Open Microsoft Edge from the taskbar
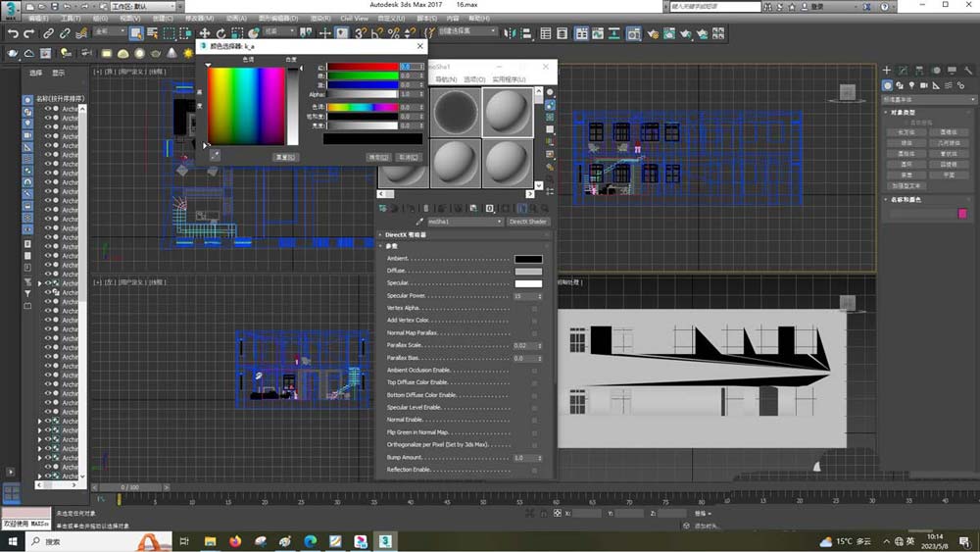 311,541
